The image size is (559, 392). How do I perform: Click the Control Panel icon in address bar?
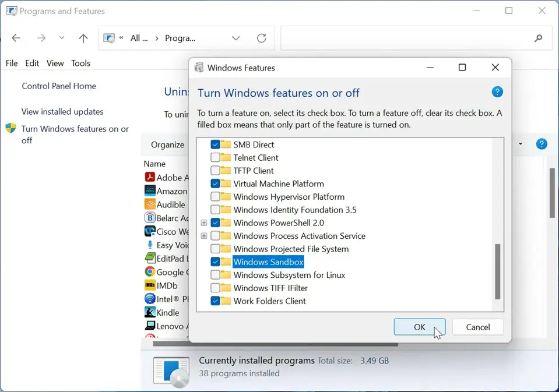tap(109, 38)
